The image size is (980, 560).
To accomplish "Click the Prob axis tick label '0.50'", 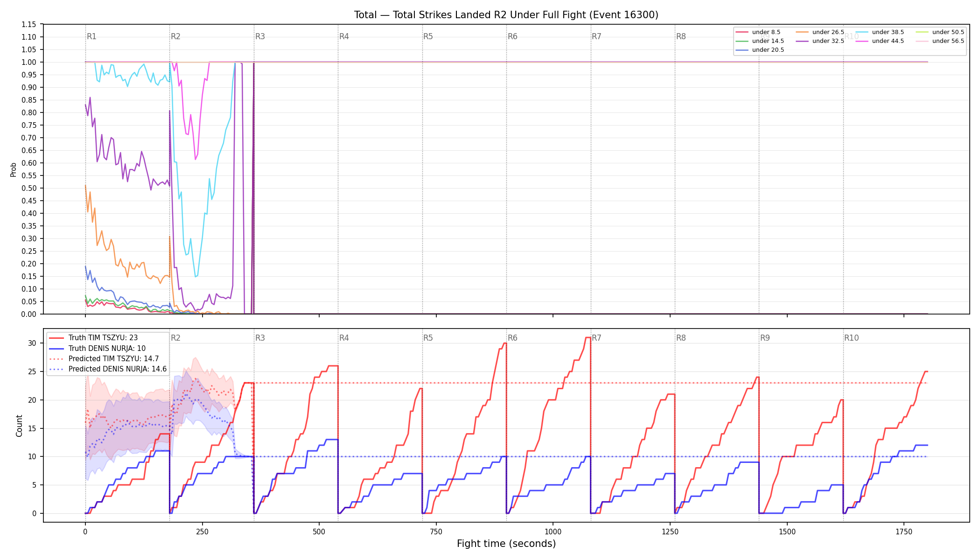I will [x=29, y=188].
